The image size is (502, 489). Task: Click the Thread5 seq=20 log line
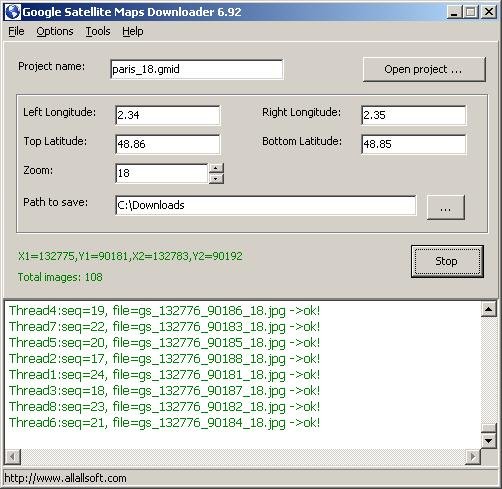coord(164,343)
